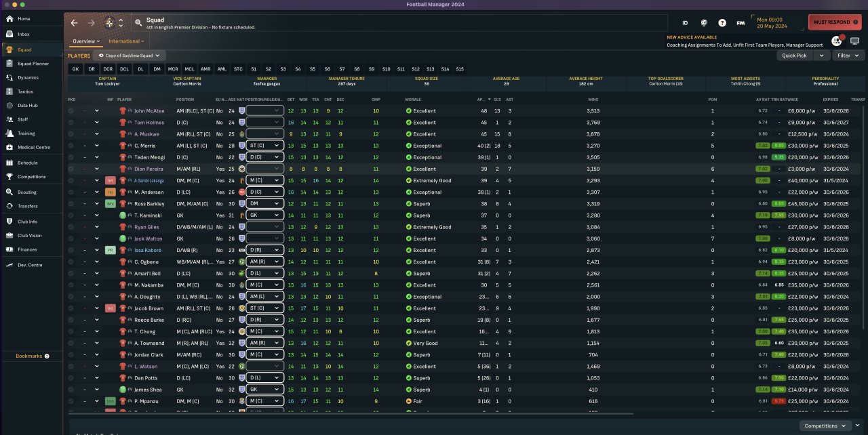Screen dimensions: 868x435
Task: Open the Overview tab menu
Action: pos(86,41)
